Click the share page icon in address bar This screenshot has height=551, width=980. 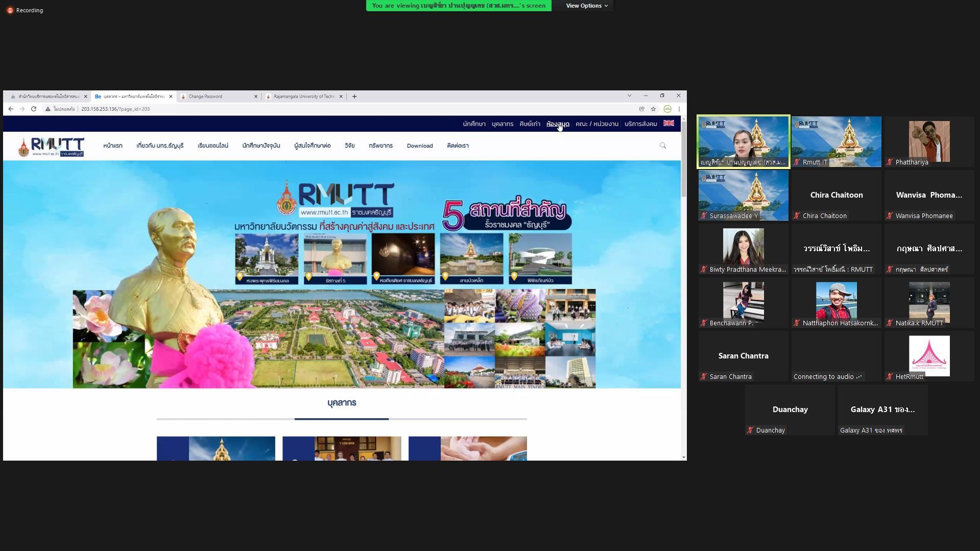point(641,109)
